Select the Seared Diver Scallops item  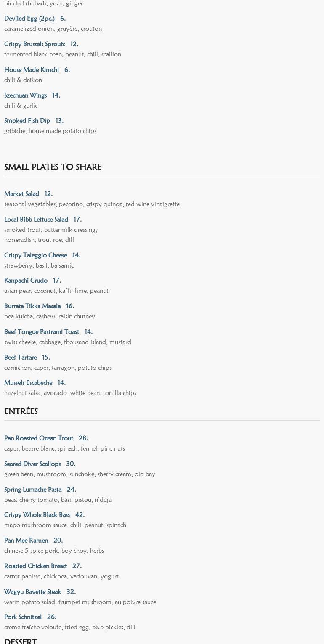point(32,464)
